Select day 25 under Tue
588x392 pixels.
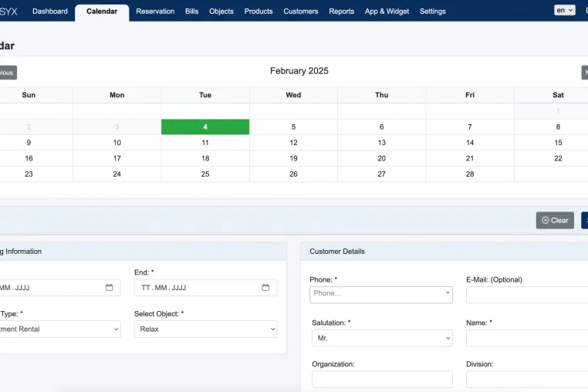coord(205,174)
